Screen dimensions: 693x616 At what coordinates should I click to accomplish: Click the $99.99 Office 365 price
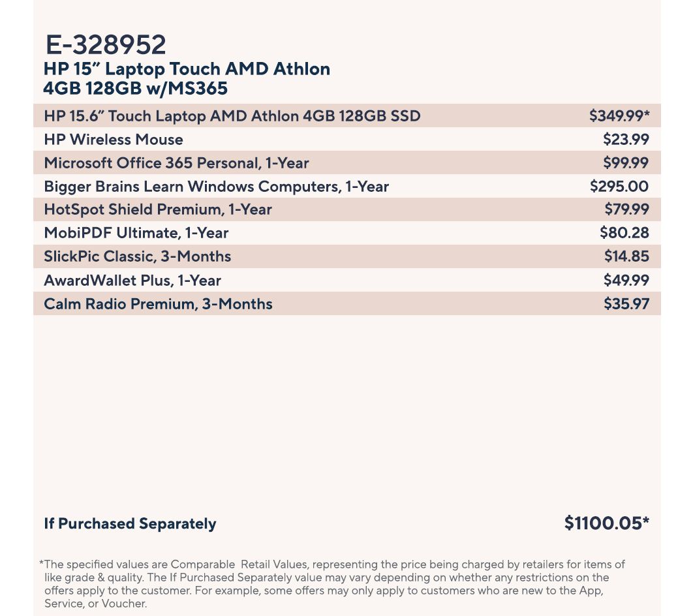pos(626,163)
